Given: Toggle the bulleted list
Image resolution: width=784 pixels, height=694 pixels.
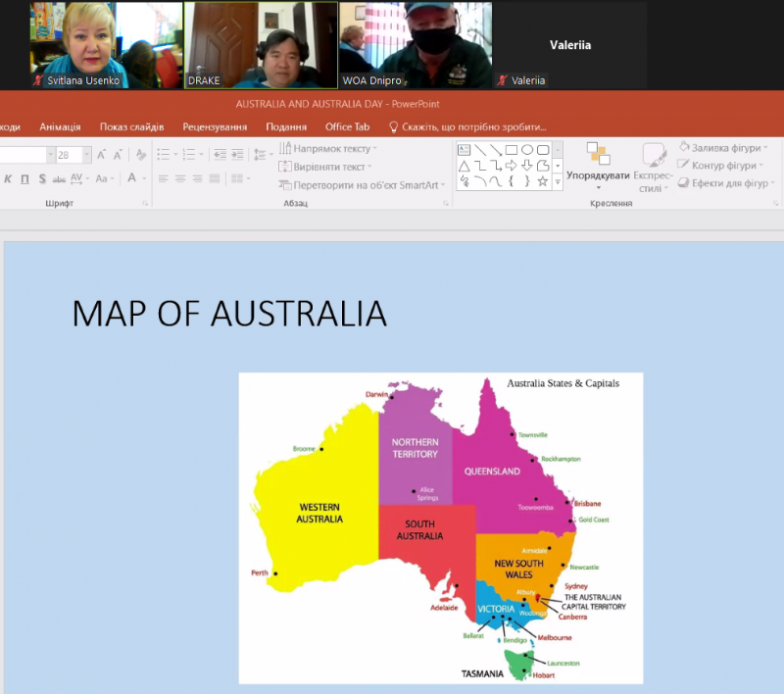Looking at the screenshot, I should pyautogui.click(x=164, y=155).
